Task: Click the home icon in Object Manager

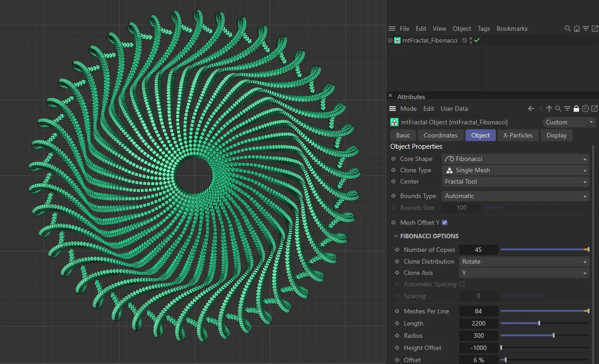Action: 577,28
